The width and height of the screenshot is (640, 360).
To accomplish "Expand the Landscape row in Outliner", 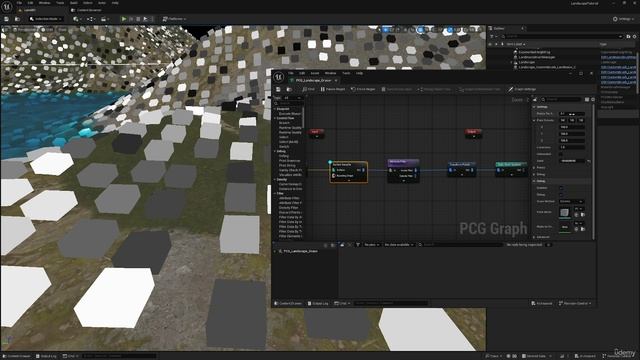I will pos(511,62).
